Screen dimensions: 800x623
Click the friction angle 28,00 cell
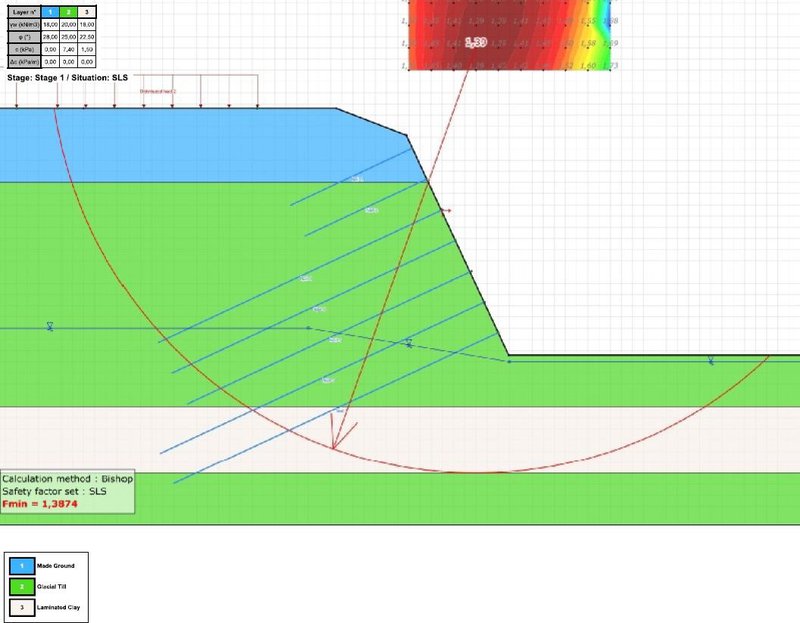[51, 36]
